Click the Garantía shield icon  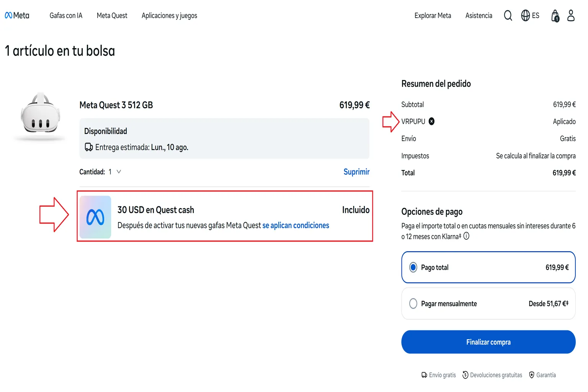click(531, 375)
